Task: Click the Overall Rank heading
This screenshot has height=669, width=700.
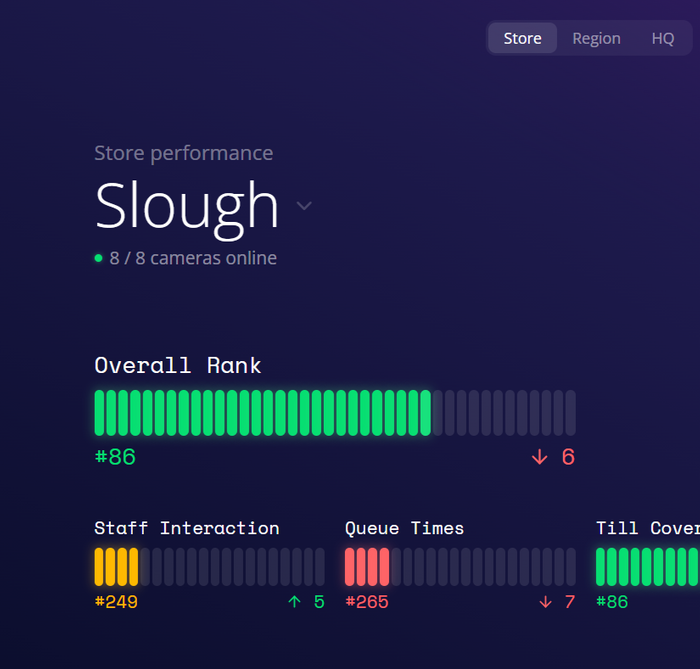Action: (178, 365)
